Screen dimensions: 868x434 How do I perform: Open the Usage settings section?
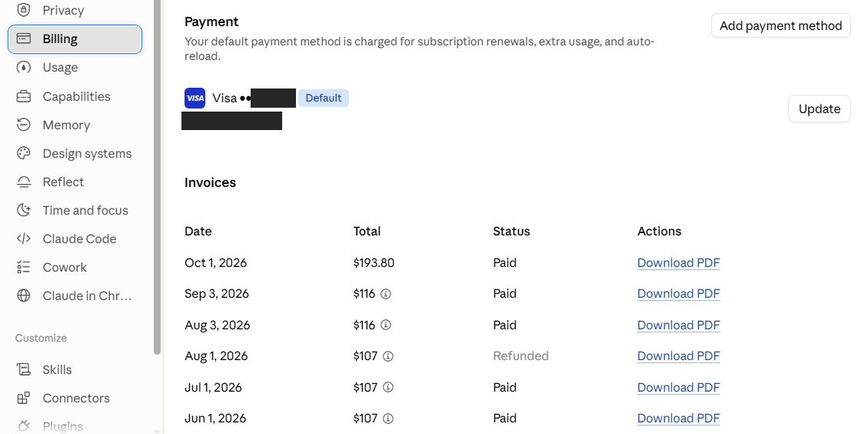75,68
